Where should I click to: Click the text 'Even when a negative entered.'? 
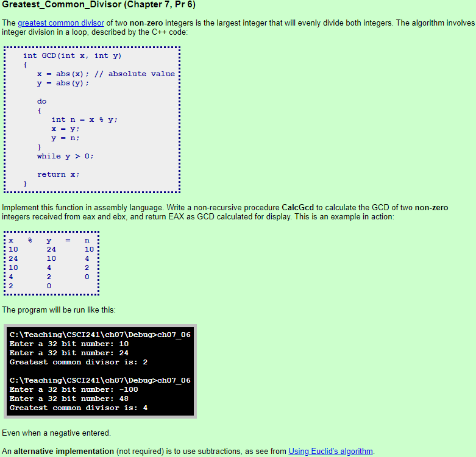57,433
